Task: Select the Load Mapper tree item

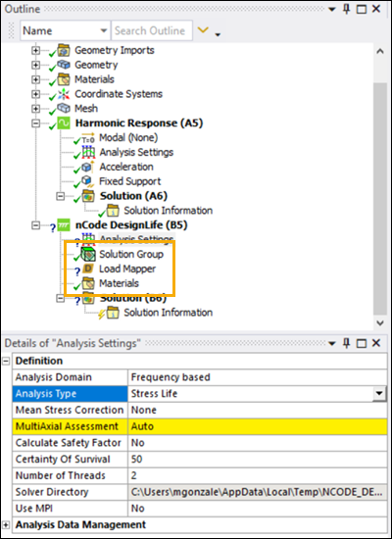Action: [127, 269]
